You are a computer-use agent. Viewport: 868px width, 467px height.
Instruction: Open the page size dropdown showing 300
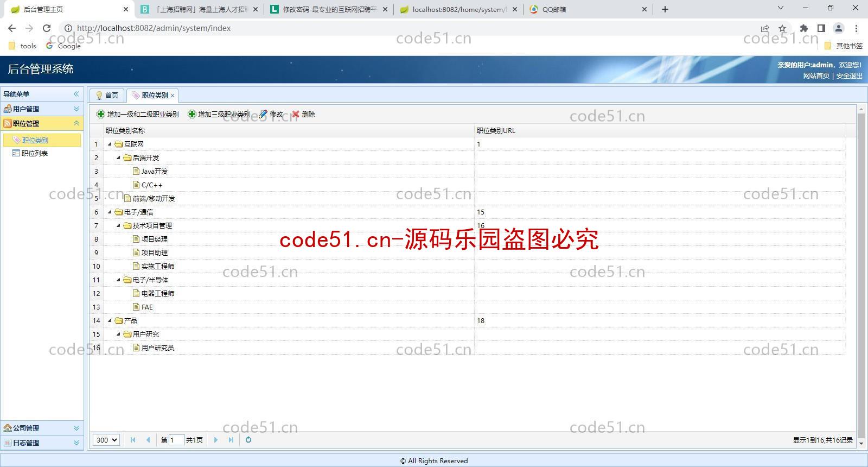tap(106, 440)
